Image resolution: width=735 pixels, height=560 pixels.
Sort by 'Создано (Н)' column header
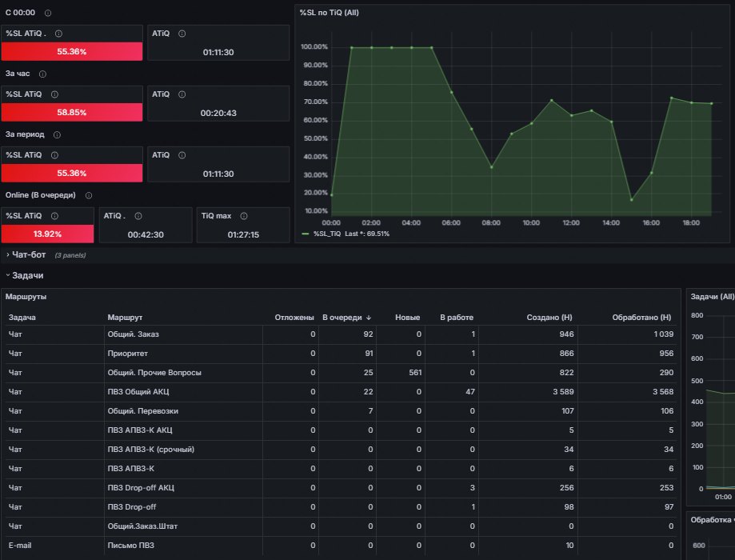pyautogui.click(x=549, y=318)
